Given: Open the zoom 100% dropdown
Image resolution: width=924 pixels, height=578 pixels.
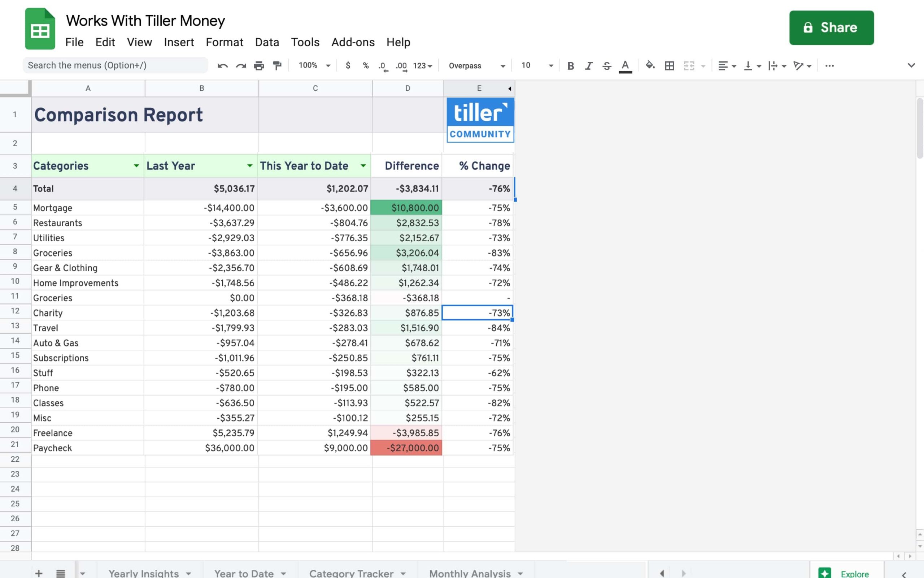Looking at the screenshot, I should click(x=314, y=65).
